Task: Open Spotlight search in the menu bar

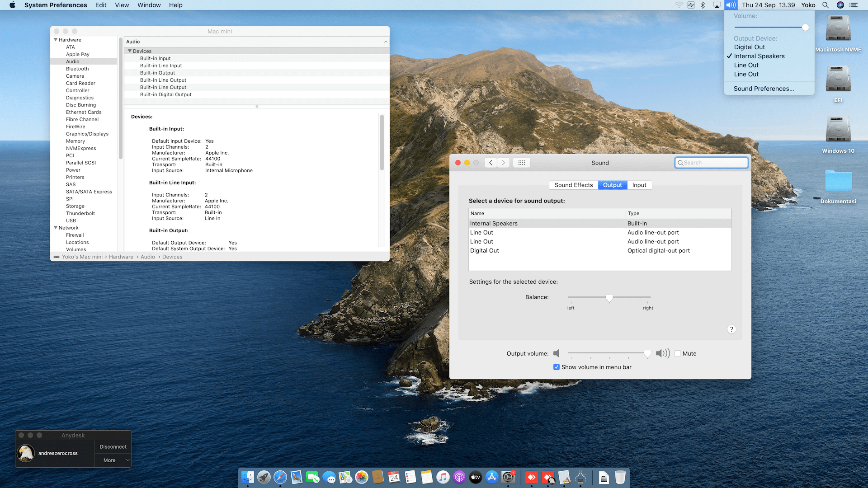Action: pos(826,5)
